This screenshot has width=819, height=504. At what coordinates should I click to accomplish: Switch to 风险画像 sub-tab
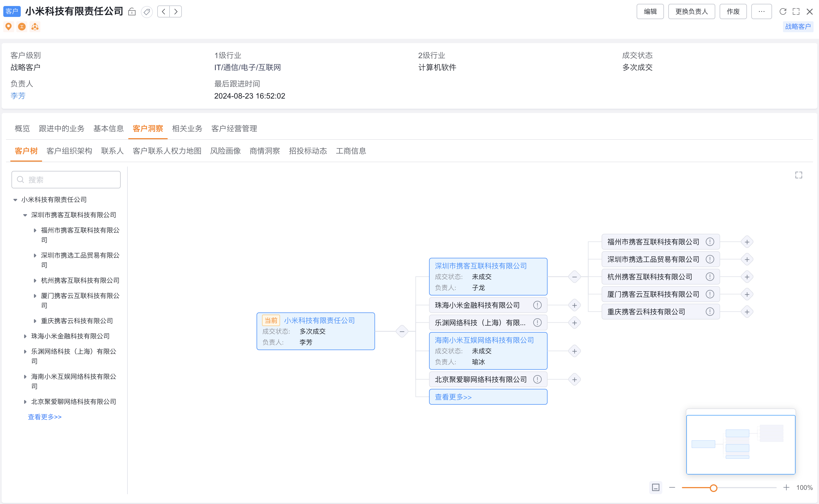pos(225,151)
